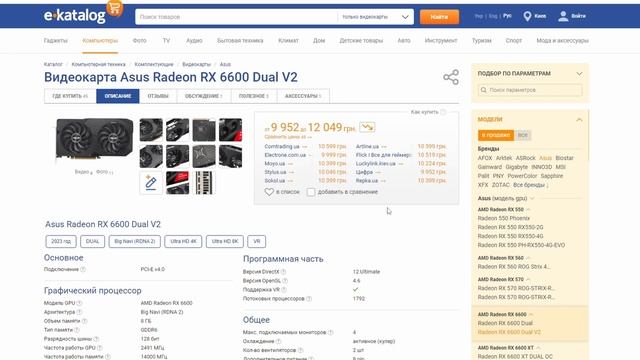Image resolution: width=640 pixels, height=360 pixels.
Task: Collapse the AMD Radeon RX 570 group
Action: pos(528,280)
